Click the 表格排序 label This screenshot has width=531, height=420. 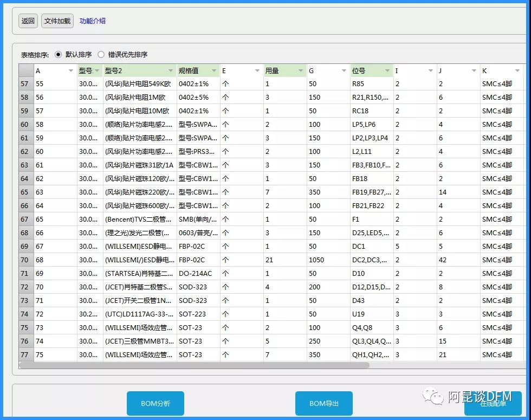click(x=35, y=55)
